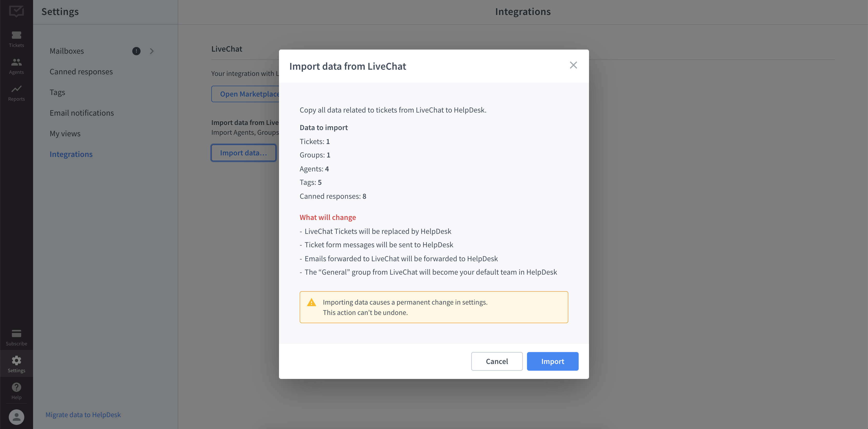This screenshot has width=868, height=429.
Task: Select the Integrations menu item
Action: click(x=71, y=154)
